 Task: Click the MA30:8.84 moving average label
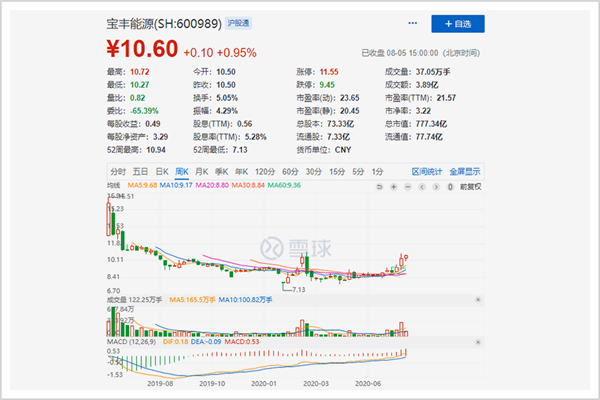248,185
